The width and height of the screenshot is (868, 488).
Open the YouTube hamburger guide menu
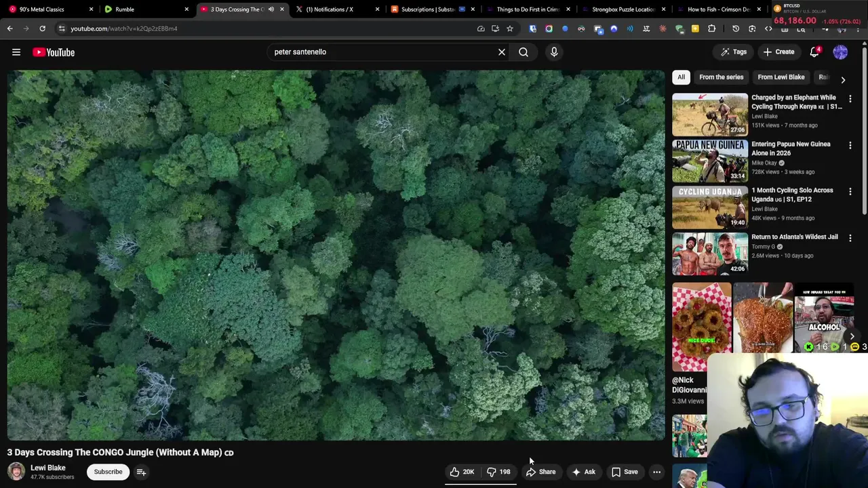pos(16,52)
